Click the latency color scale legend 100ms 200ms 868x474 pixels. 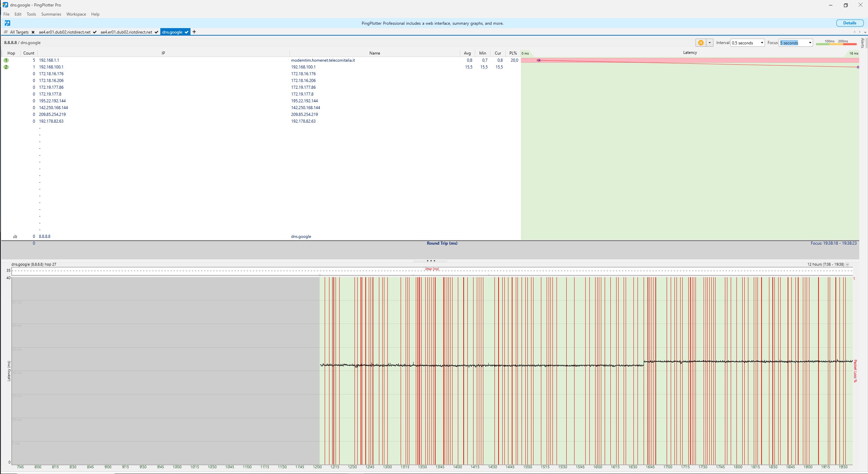coord(836,43)
